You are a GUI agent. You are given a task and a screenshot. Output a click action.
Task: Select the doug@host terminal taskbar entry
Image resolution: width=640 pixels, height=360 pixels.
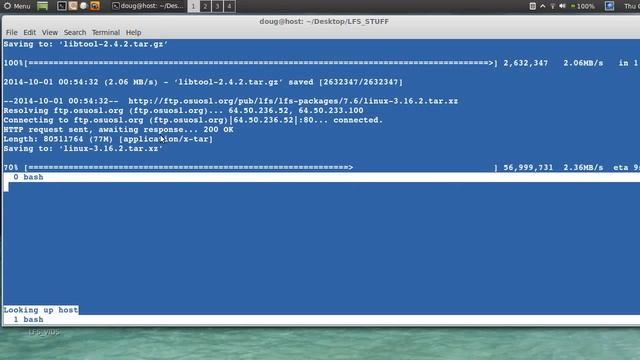tap(148, 6)
